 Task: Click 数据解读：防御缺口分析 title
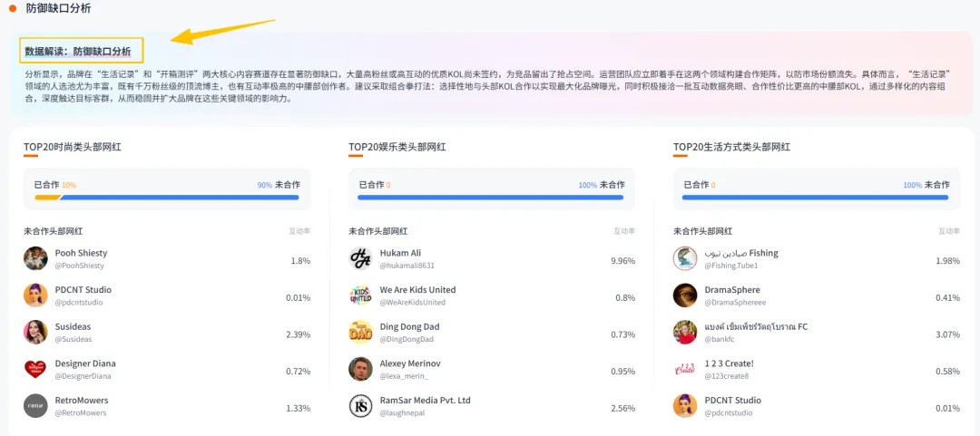[x=78, y=51]
